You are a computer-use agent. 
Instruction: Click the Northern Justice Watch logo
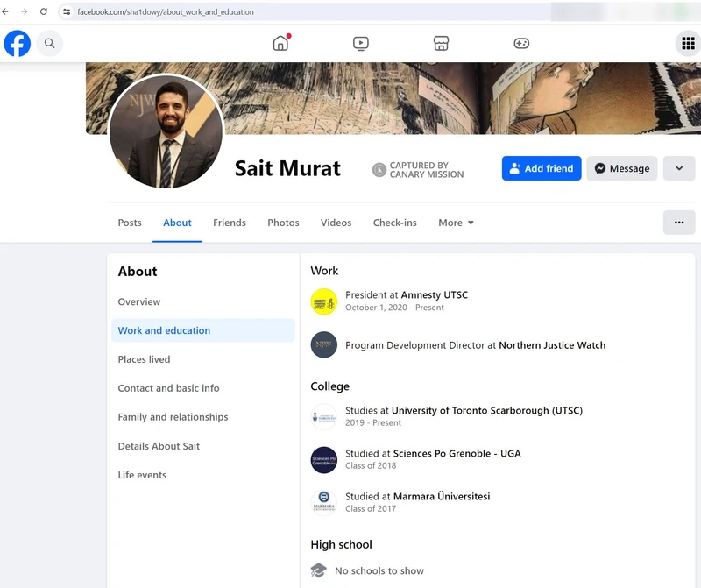pyautogui.click(x=323, y=344)
